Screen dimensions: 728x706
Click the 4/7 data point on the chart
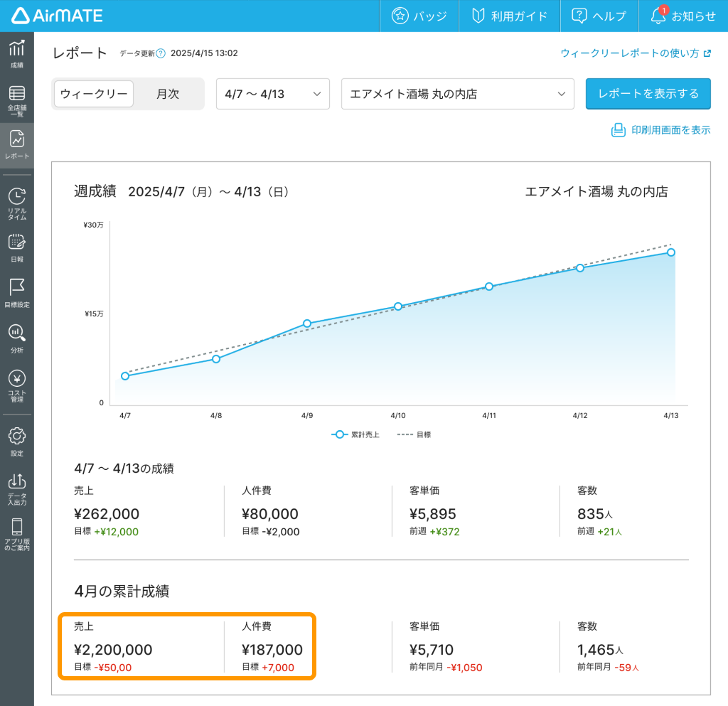coord(125,376)
